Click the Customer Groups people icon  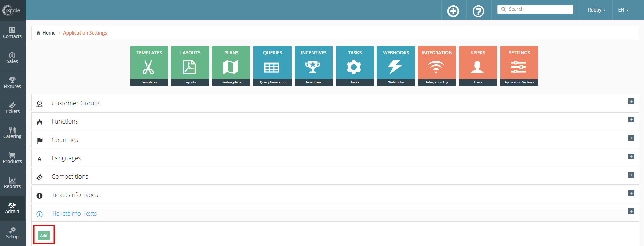point(39,104)
